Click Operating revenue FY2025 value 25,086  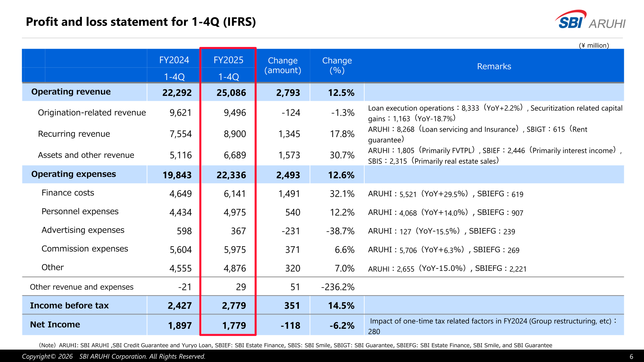231,93
